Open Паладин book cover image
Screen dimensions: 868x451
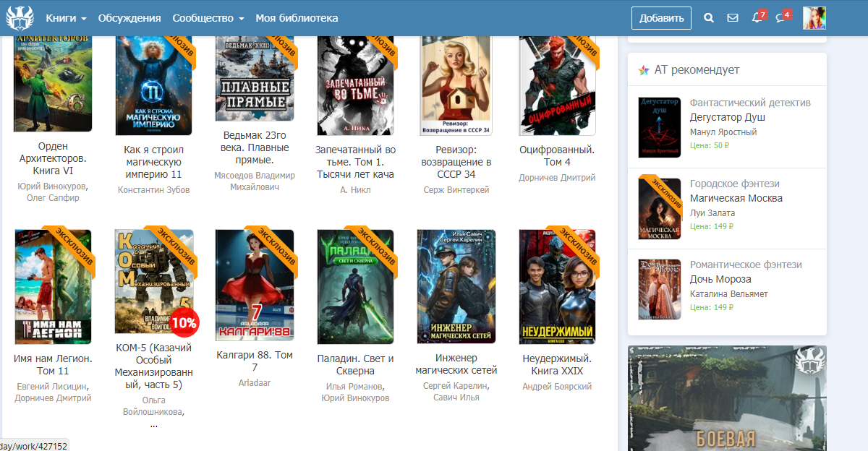[x=356, y=287]
